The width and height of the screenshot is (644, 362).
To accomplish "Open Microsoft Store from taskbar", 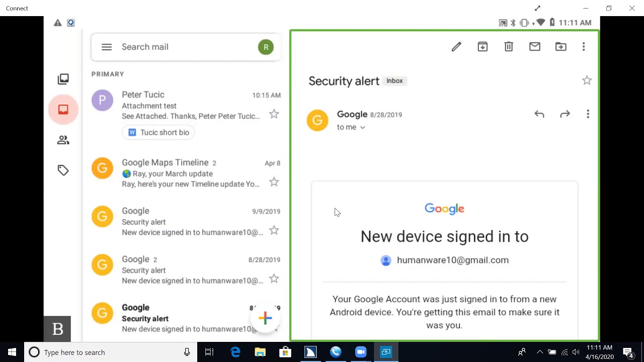I will tap(285, 352).
